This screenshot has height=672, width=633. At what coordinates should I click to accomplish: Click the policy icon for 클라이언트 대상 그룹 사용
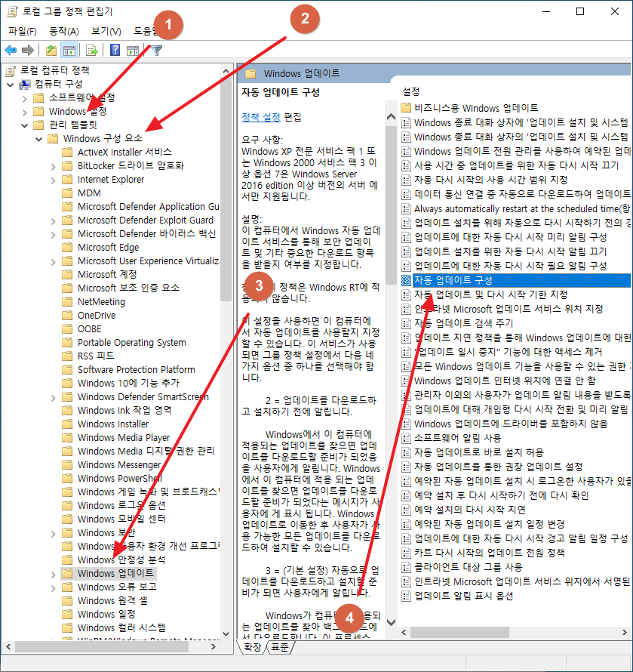tap(406, 568)
